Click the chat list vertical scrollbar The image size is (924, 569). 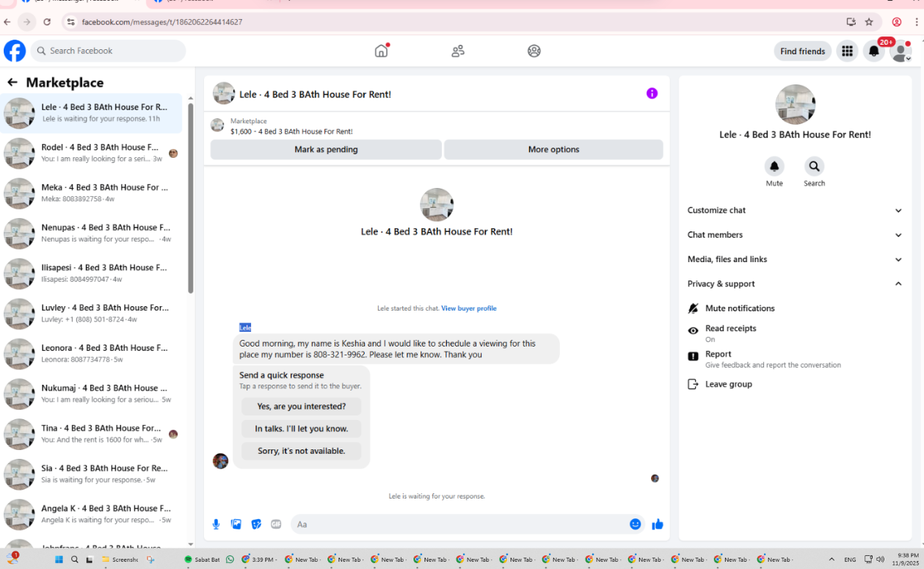[x=191, y=198]
